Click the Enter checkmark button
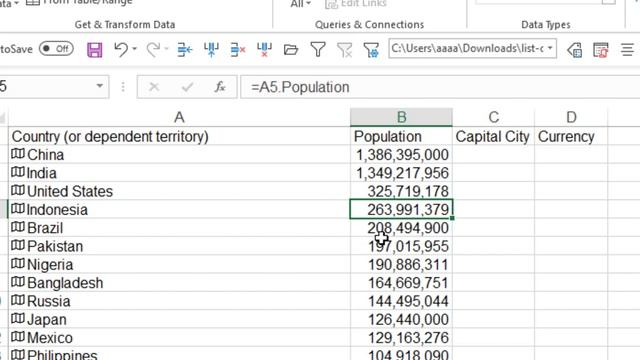This screenshot has height=360, width=640. (x=187, y=87)
